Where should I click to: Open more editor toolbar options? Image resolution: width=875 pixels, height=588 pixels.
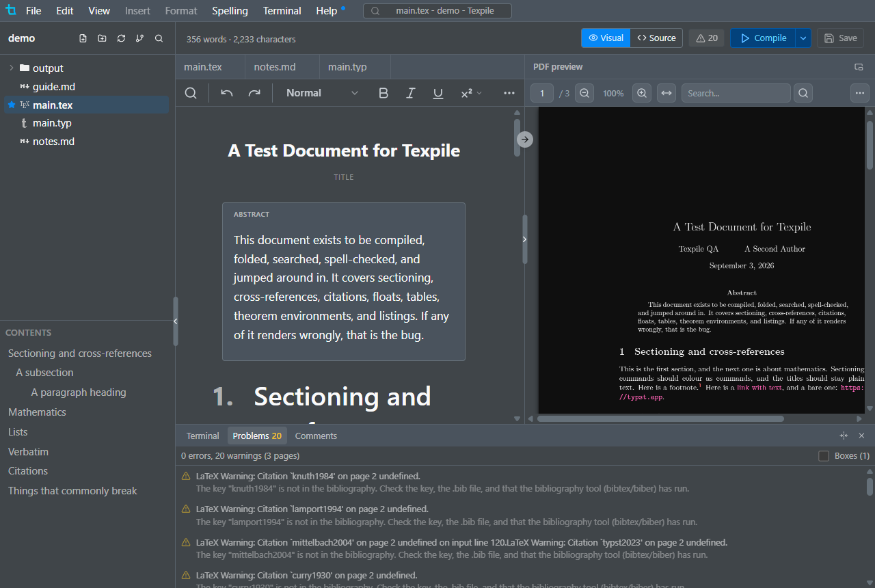(509, 93)
